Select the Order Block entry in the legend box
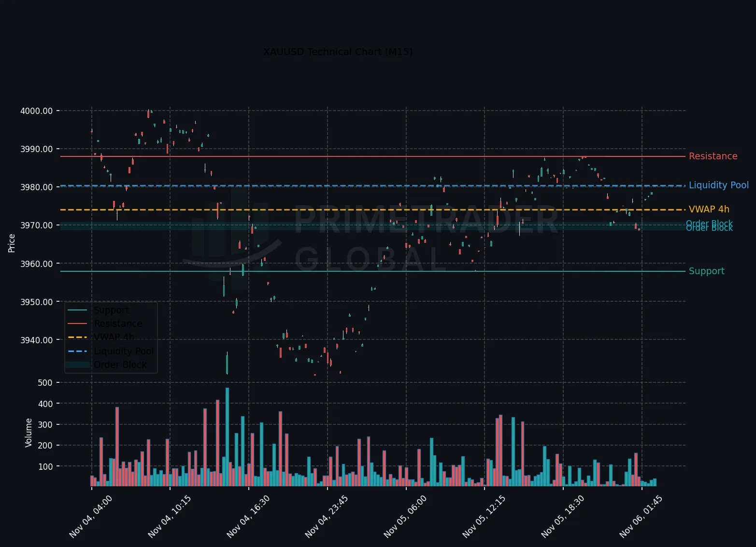Image resolution: width=756 pixels, height=547 pixels. pos(120,365)
